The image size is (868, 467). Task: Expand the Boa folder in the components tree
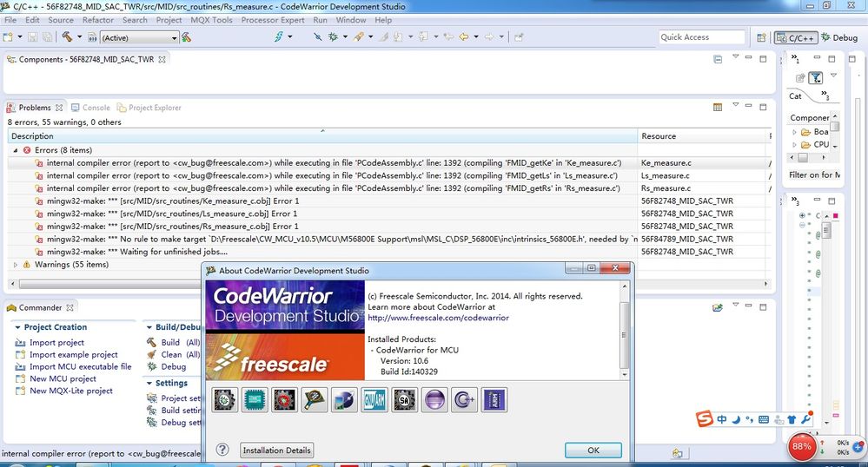(794, 132)
